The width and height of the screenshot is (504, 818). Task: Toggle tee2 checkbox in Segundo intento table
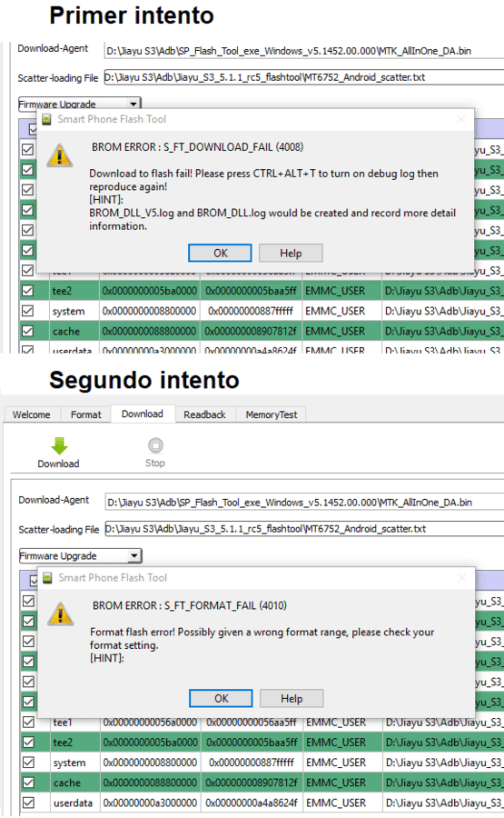(x=29, y=742)
